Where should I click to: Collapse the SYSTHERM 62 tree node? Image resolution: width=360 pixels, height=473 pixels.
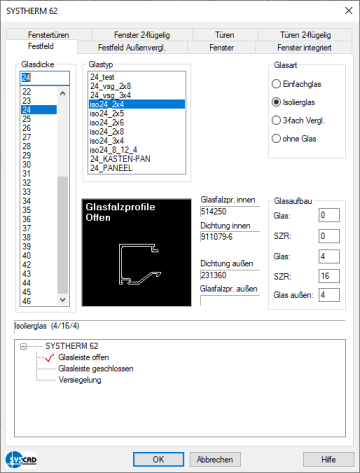[23, 347]
